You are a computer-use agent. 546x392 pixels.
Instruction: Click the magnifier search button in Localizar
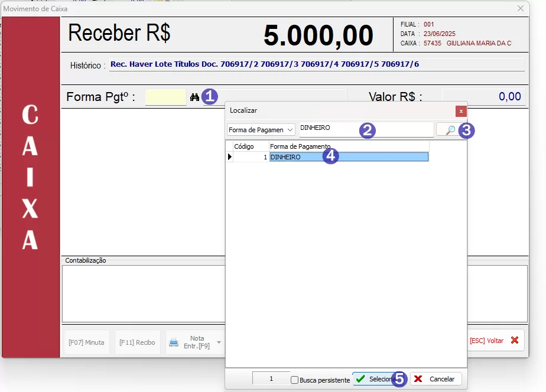click(450, 130)
